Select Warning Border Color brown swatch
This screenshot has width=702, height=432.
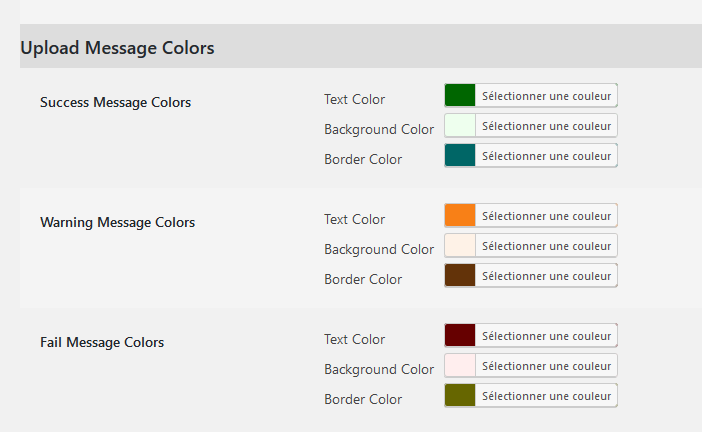point(460,275)
